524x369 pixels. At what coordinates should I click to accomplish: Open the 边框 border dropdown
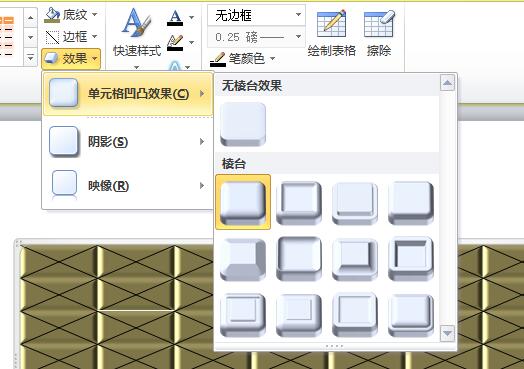coord(95,36)
